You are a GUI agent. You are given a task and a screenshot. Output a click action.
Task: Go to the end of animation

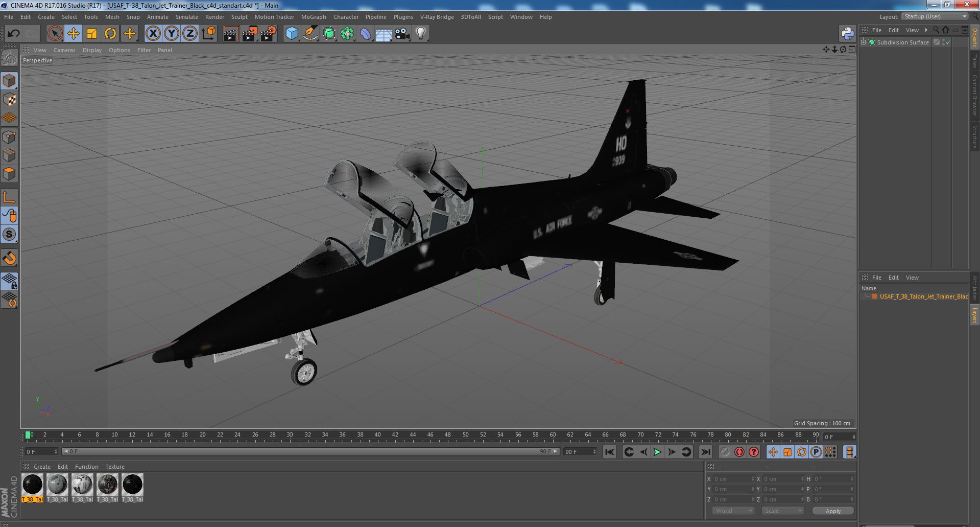705,452
